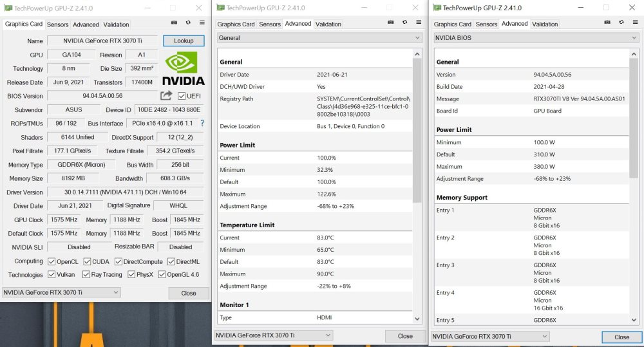Toggle the DirectCompute checkbox

pos(118,261)
